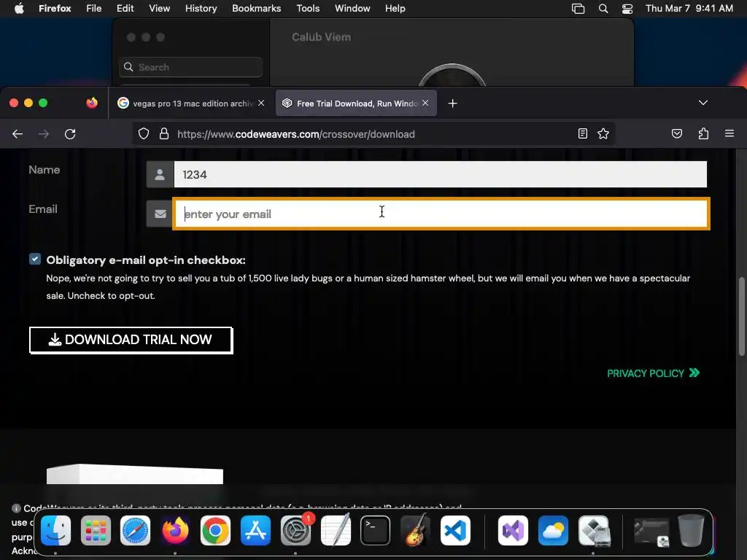Bookmark this page with star icon
Screen dimensions: 747x560
point(603,134)
